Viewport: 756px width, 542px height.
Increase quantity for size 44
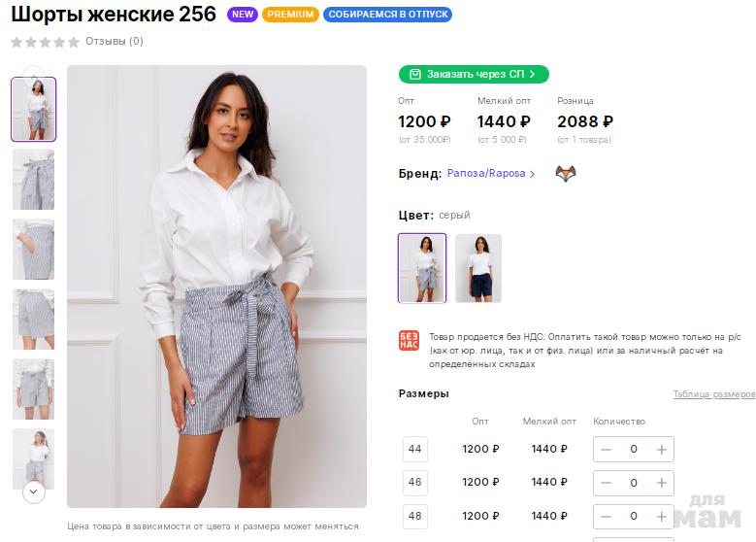coord(661,449)
